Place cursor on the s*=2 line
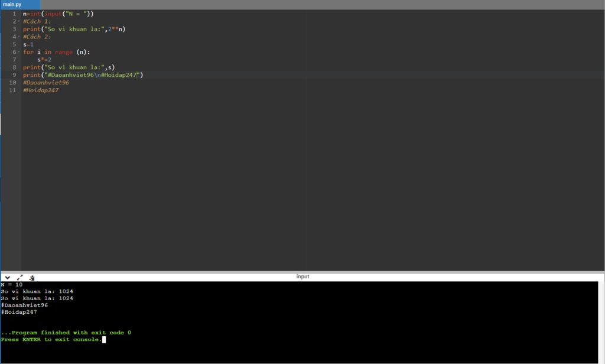 point(44,60)
